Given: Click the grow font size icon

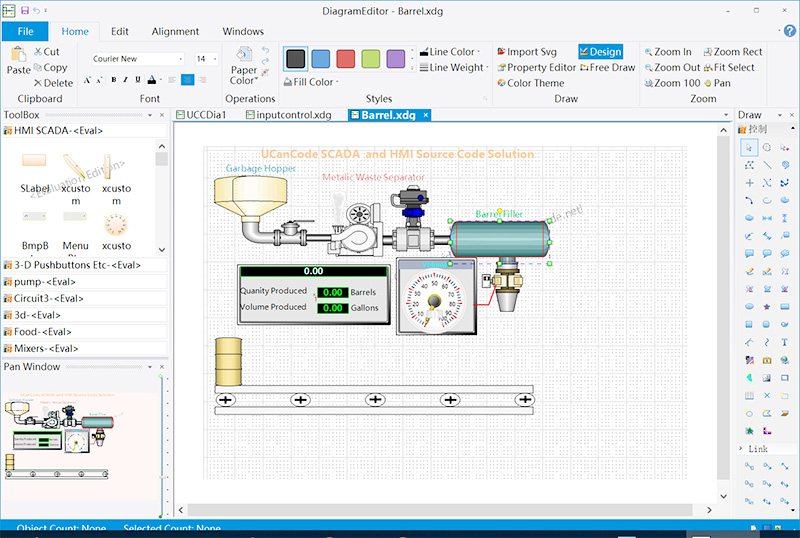Looking at the screenshot, I should 87,80.
